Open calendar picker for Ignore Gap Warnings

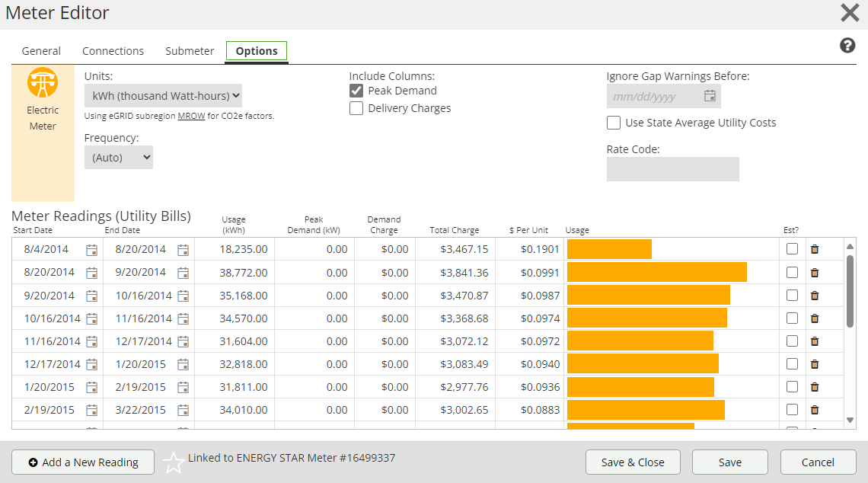pyautogui.click(x=710, y=96)
